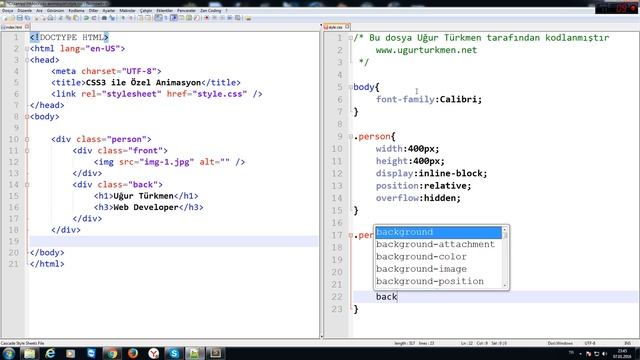This screenshot has width=640, height=360.
Task: Choose 'background-position' from autocomplete list
Action: click(x=438, y=281)
